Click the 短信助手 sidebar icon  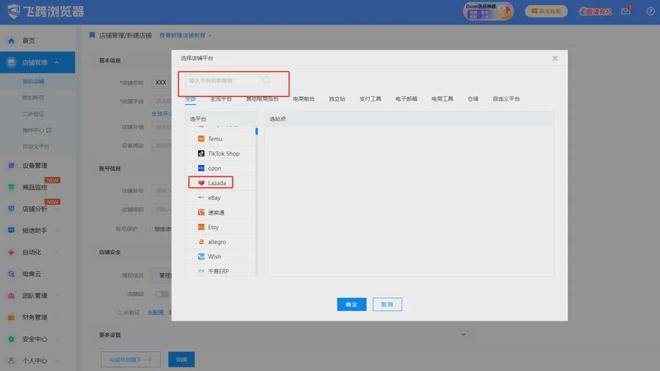11,230
